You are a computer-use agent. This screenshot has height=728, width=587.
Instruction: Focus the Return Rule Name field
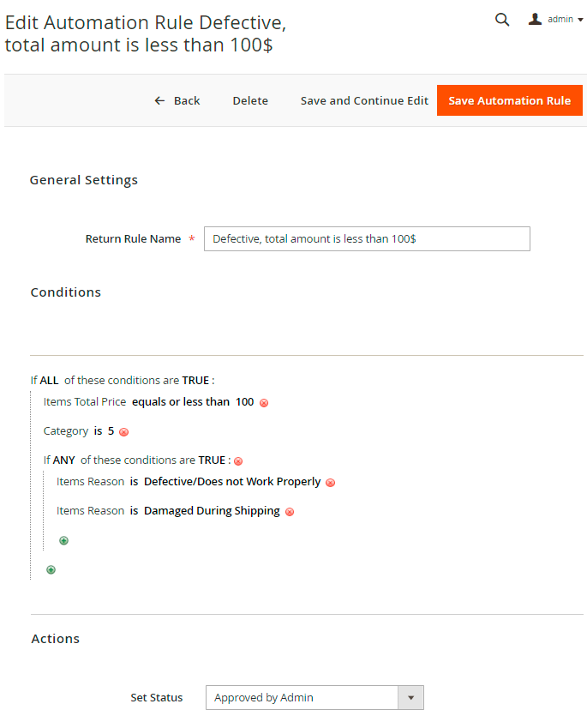[x=367, y=239]
